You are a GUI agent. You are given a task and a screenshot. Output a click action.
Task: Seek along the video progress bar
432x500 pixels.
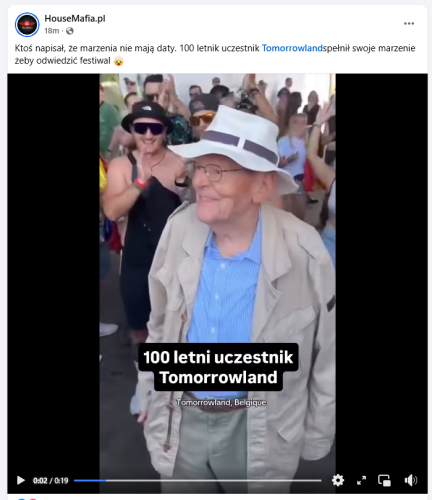[x=198, y=480]
